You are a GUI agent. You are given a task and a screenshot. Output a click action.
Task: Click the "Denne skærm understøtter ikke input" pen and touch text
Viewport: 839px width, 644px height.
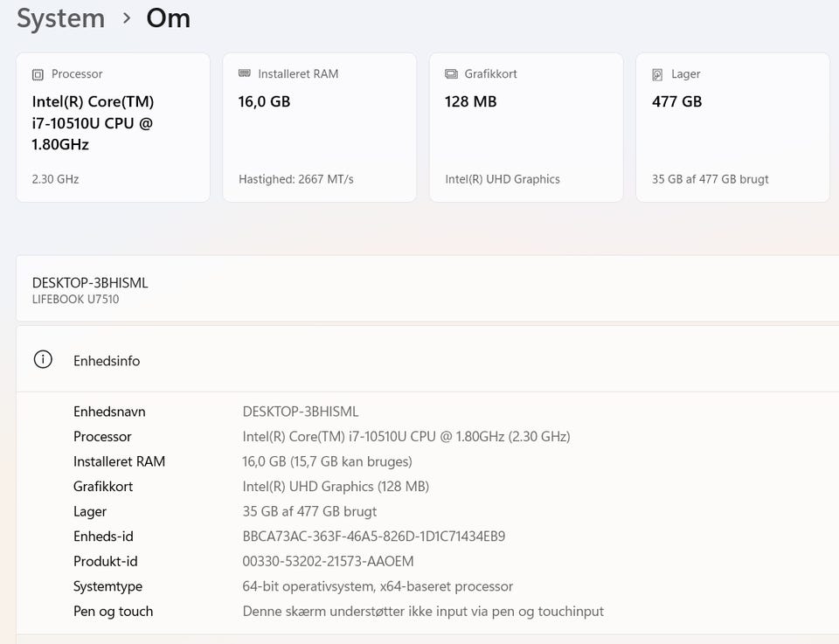(x=423, y=612)
